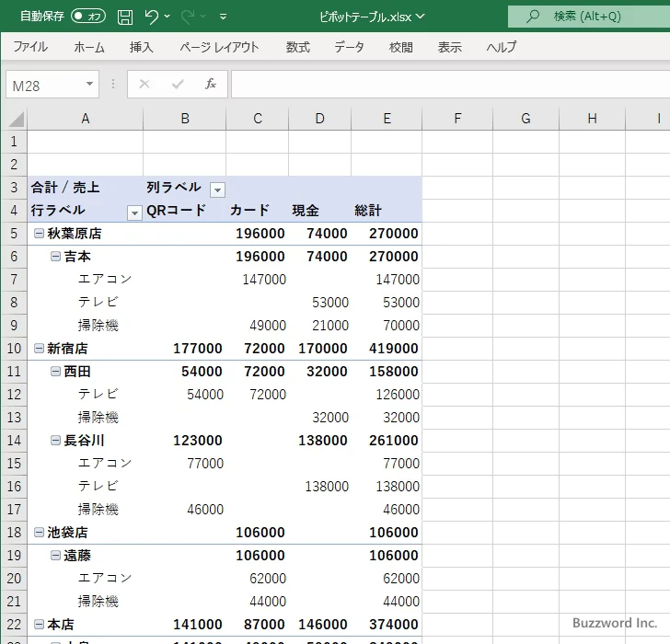Viewport: 670px width, 644px height.
Task: Click the テレビ label in row 16
Action: (x=98, y=486)
